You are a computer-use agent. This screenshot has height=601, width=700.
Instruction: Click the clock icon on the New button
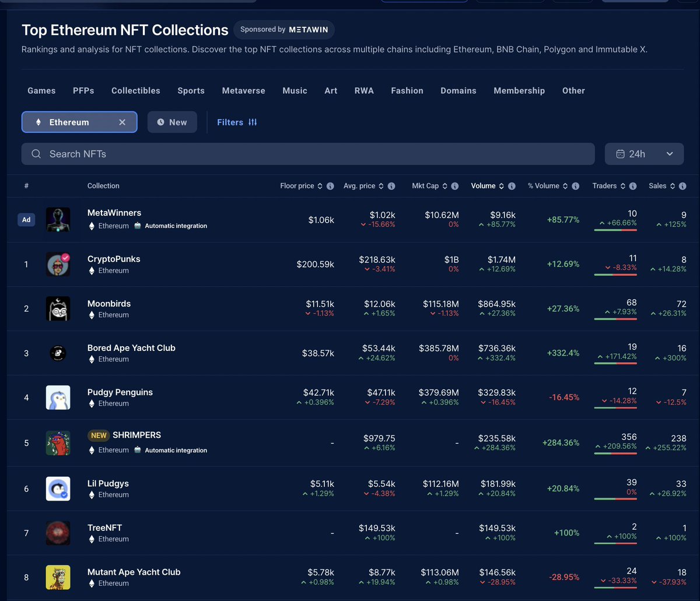point(160,122)
